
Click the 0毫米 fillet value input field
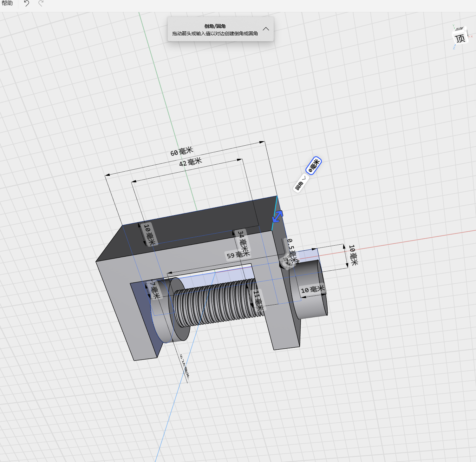point(313,165)
